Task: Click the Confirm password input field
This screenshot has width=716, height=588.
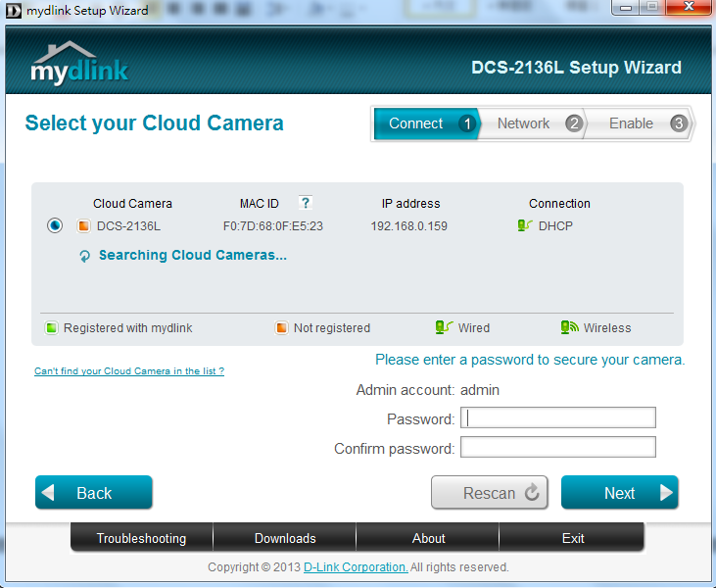Action: [x=557, y=448]
